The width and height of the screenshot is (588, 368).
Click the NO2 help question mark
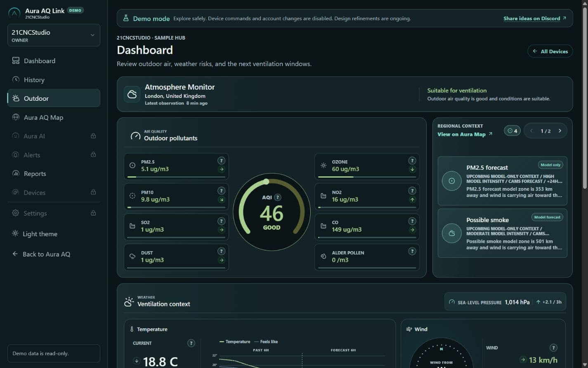pyautogui.click(x=412, y=191)
